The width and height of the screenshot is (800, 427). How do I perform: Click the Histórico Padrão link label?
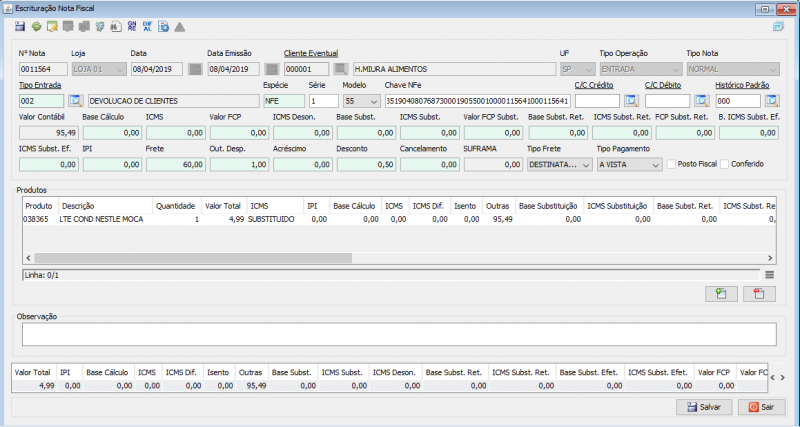tap(742, 85)
